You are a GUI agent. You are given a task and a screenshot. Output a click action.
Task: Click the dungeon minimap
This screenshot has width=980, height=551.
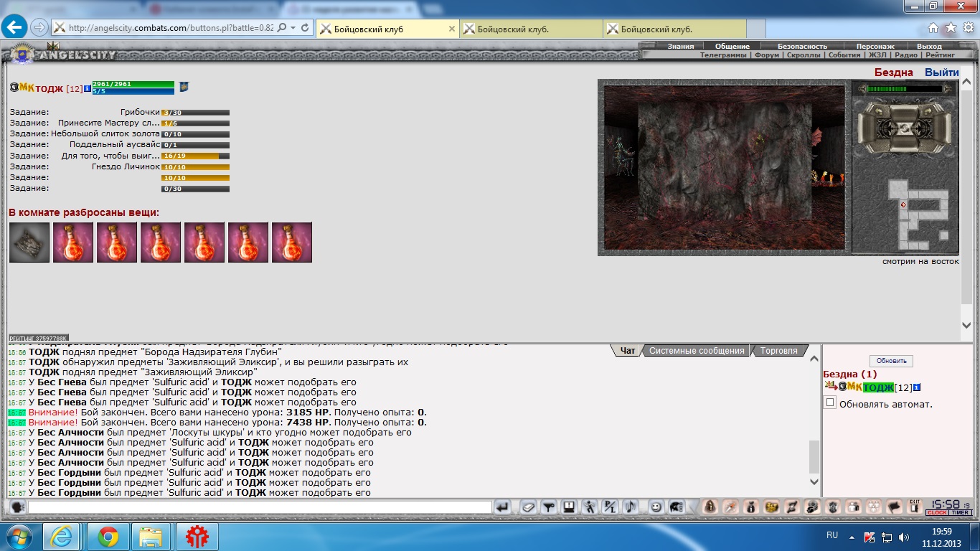tap(918, 213)
